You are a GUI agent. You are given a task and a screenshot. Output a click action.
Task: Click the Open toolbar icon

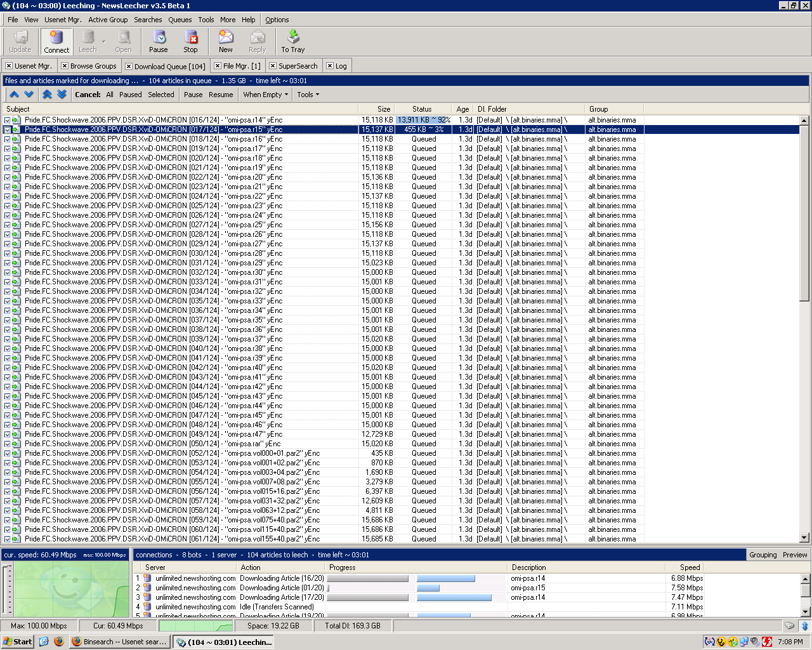(x=124, y=42)
